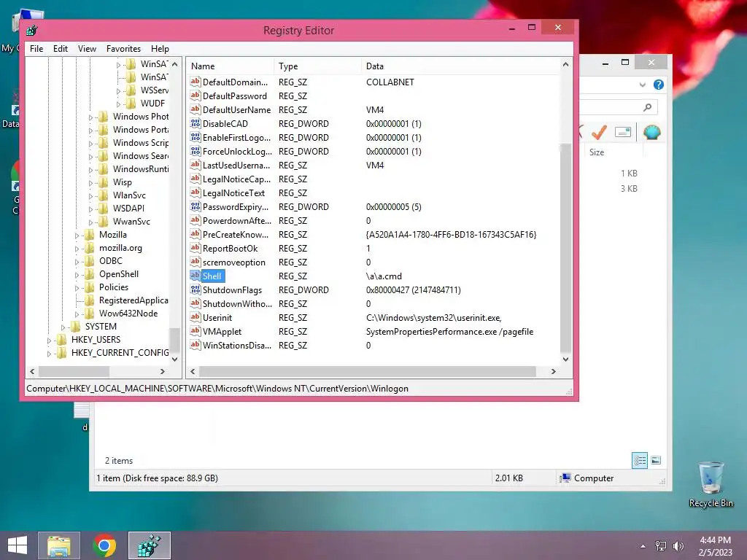The image size is (747, 560).
Task: Click the tree pane right scroll arrow
Action: (163, 371)
